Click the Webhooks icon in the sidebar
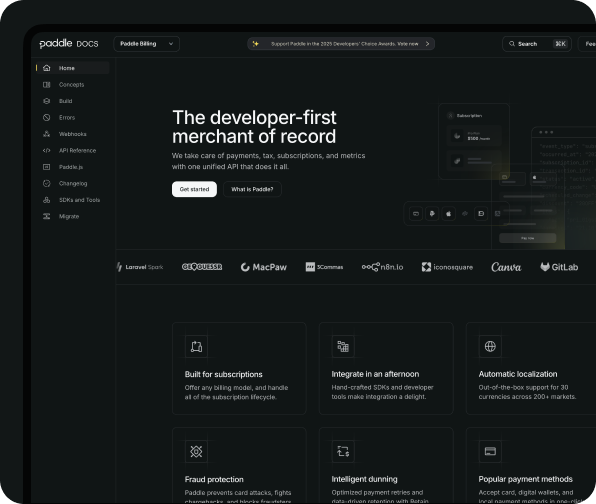596x504 pixels. click(46, 134)
